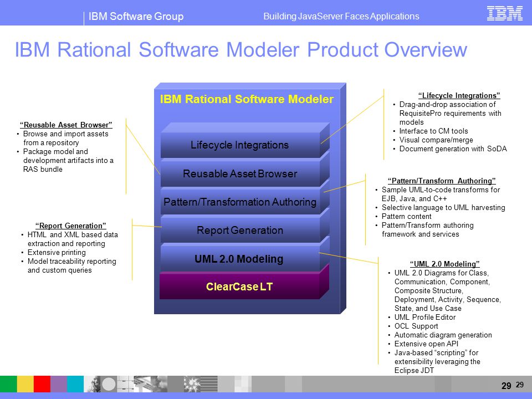Click the Extensive printing bullet
This screenshot has width=532, height=399.
coord(57,253)
